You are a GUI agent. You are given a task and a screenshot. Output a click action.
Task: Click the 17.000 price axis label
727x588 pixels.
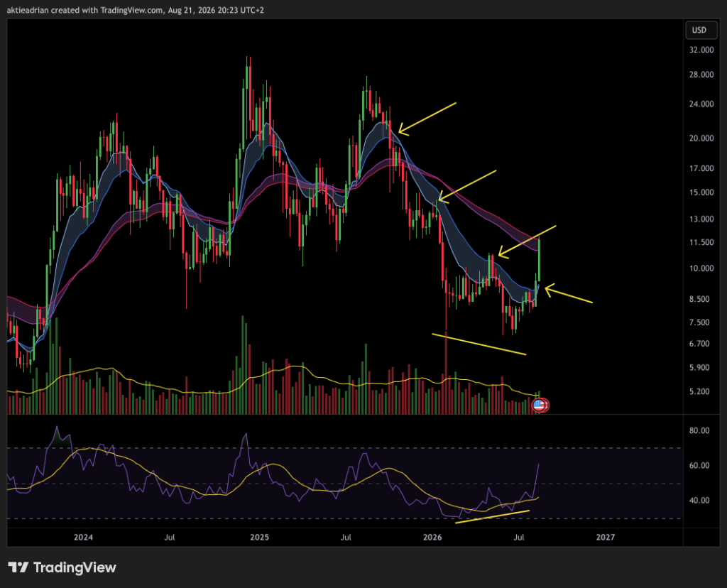pyautogui.click(x=701, y=169)
